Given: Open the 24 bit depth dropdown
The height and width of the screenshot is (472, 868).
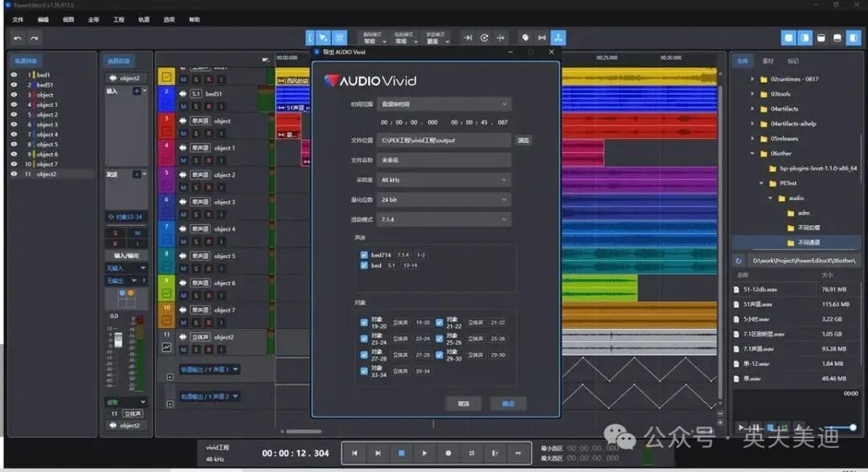Looking at the screenshot, I should pos(444,199).
